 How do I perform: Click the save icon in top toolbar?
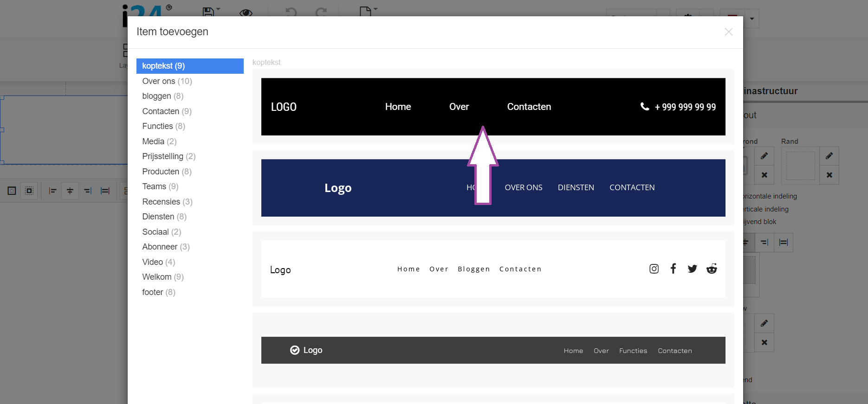point(208,12)
